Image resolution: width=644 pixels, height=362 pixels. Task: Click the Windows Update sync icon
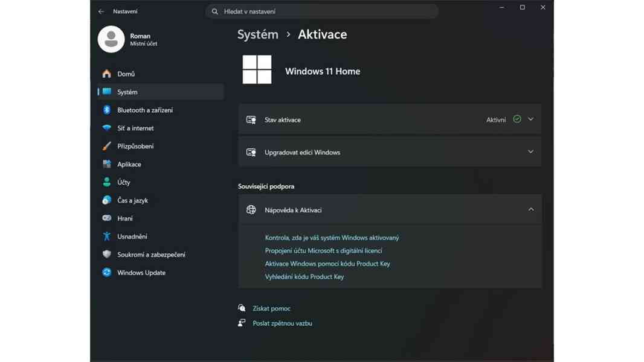(107, 272)
